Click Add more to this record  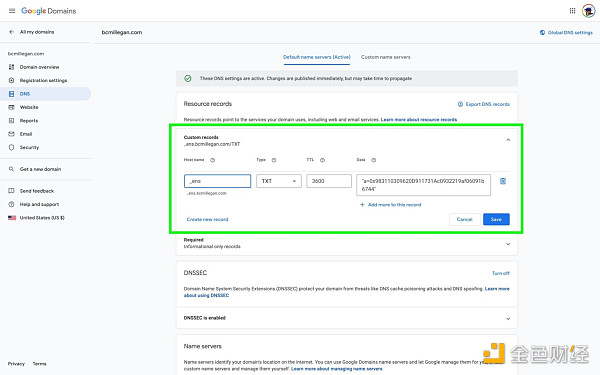click(x=391, y=205)
